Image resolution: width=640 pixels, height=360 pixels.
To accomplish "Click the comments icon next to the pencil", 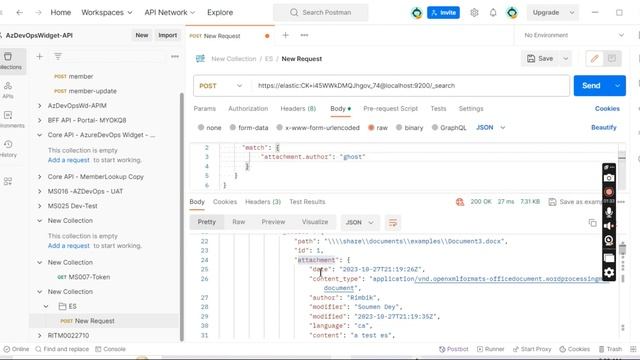I will (611, 59).
